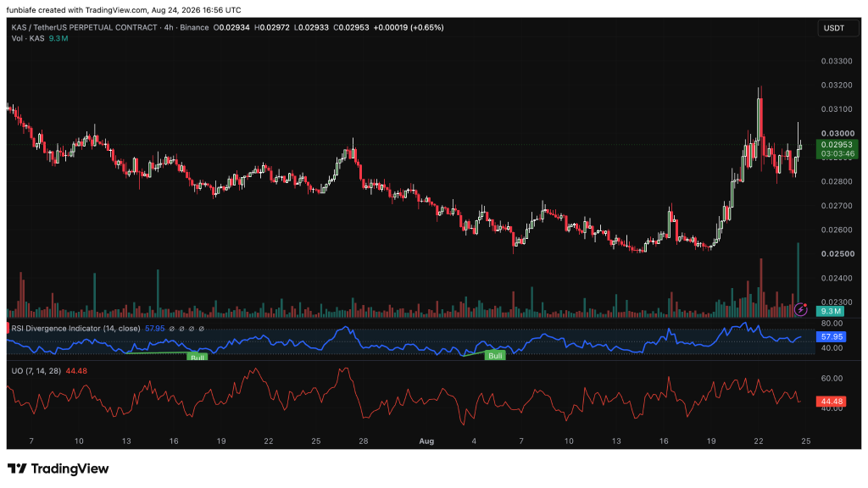The height and width of the screenshot is (488, 868).
Task: Click the funbiafe created with TradingView.com header
Action: coord(124,10)
